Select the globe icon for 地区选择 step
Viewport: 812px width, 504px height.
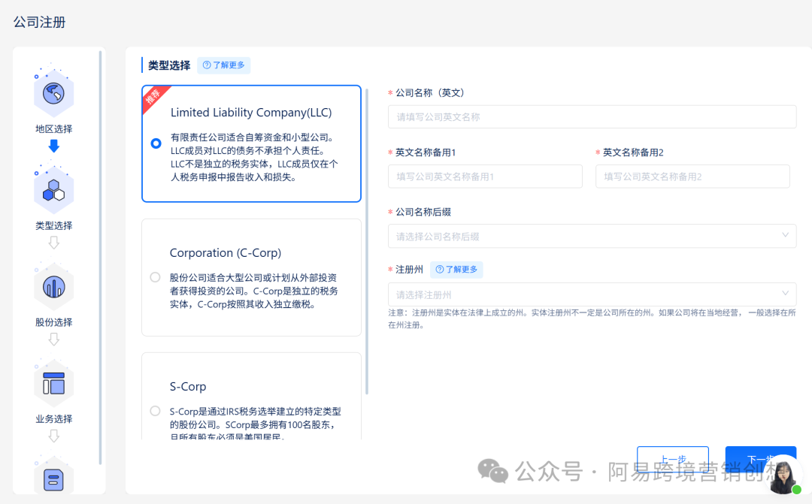pyautogui.click(x=53, y=92)
